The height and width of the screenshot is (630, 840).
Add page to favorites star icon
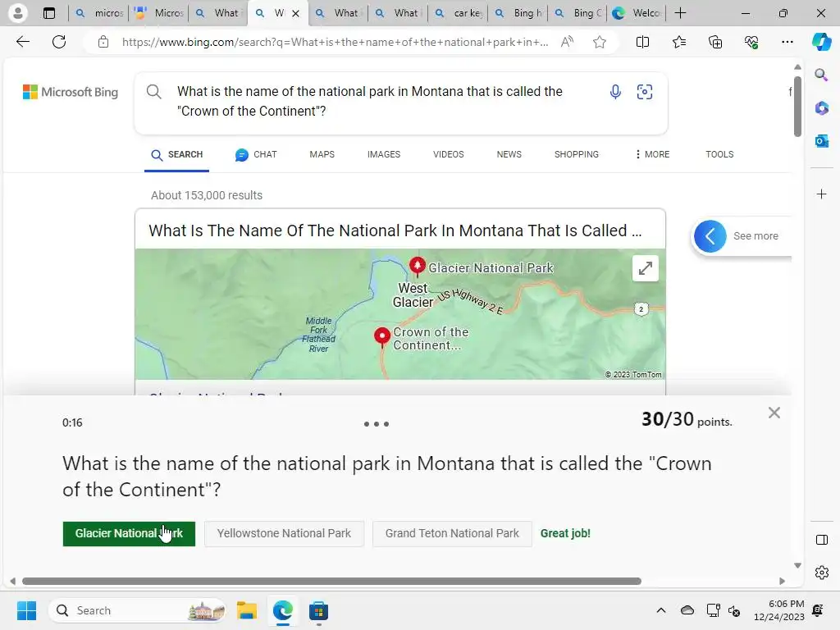coord(600,42)
